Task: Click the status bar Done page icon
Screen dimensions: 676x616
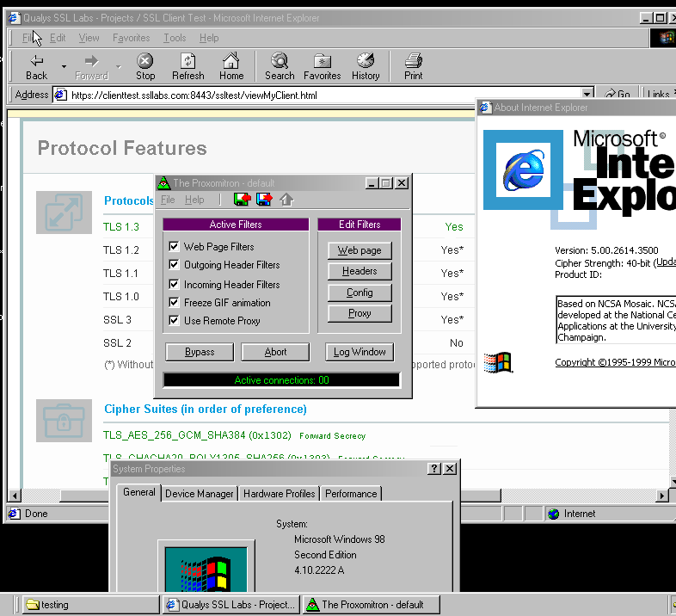Action: (15, 514)
